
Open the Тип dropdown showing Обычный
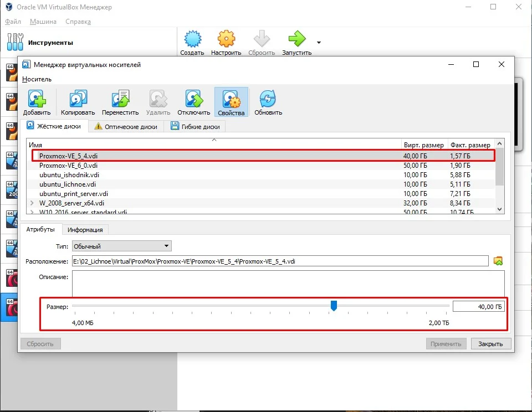[122, 246]
